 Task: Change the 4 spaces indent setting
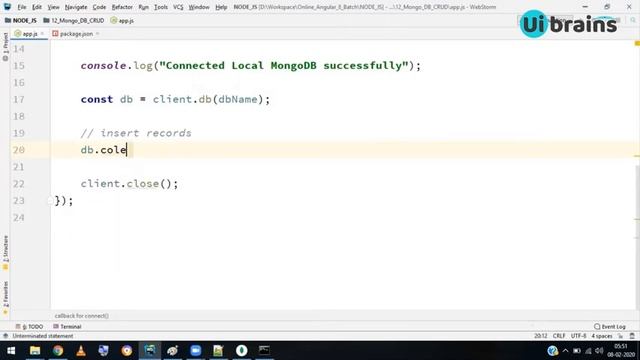click(x=602, y=336)
